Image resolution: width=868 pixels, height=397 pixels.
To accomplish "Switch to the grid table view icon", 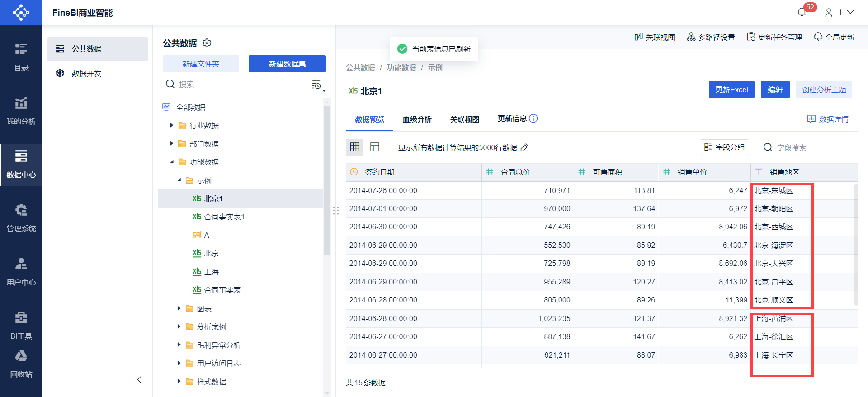I will [x=354, y=147].
